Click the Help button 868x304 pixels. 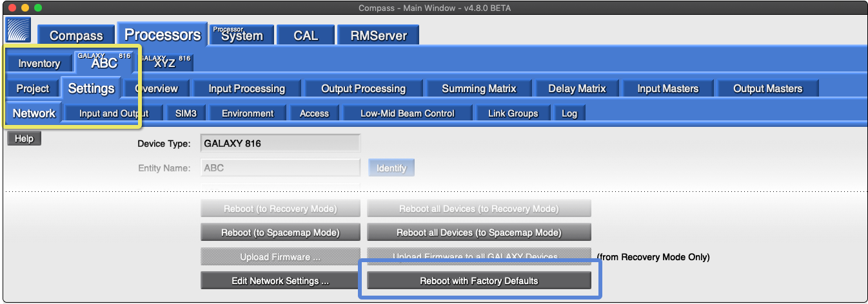click(24, 138)
